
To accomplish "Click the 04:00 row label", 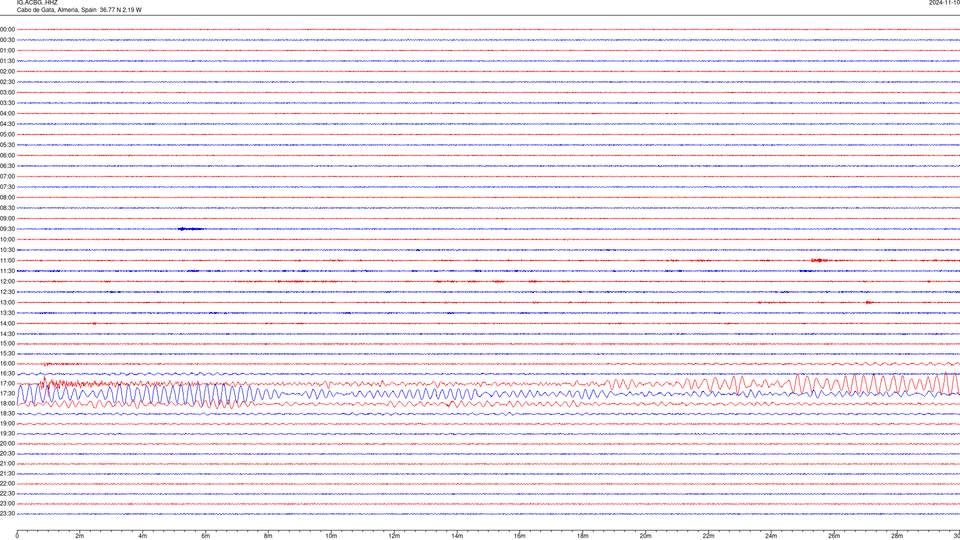I will (7, 113).
